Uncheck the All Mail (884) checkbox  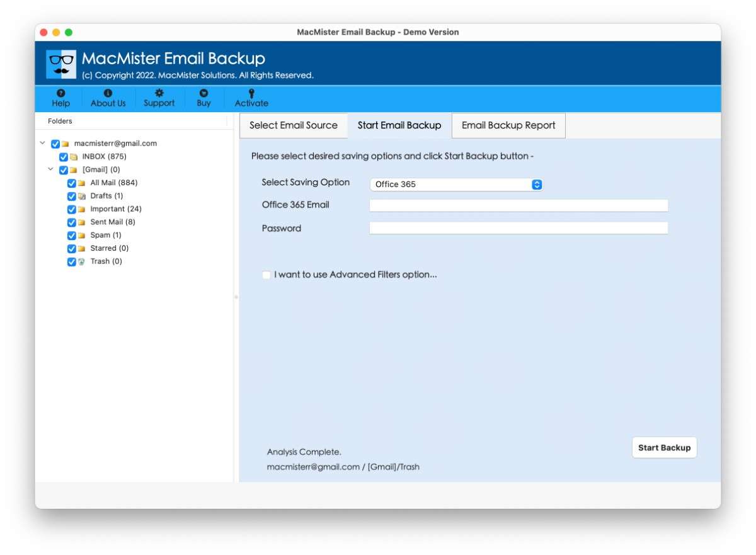click(72, 183)
